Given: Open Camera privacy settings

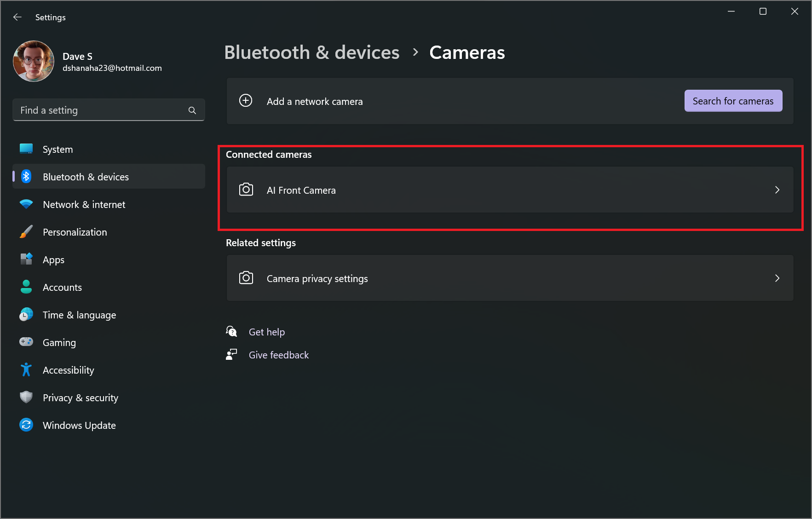Looking at the screenshot, I should coord(510,278).
